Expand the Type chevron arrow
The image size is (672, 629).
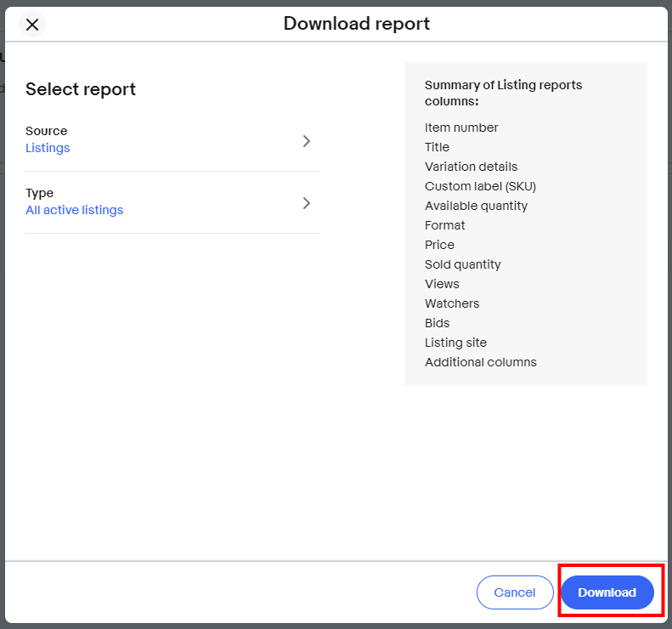point(306,203)
